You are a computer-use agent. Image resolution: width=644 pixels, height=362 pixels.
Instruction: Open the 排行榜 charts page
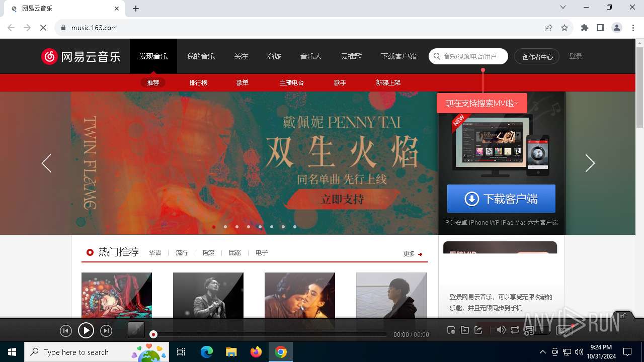tap(198, 82)
